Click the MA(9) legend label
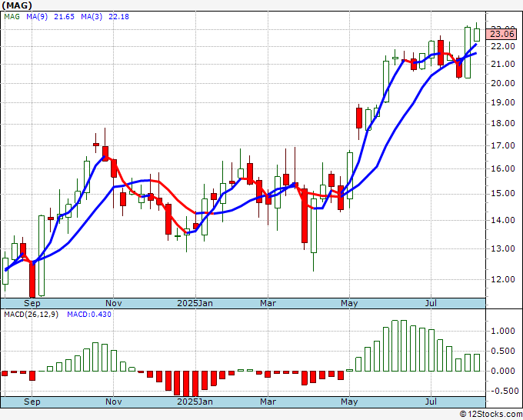 (x=37, y=17)
